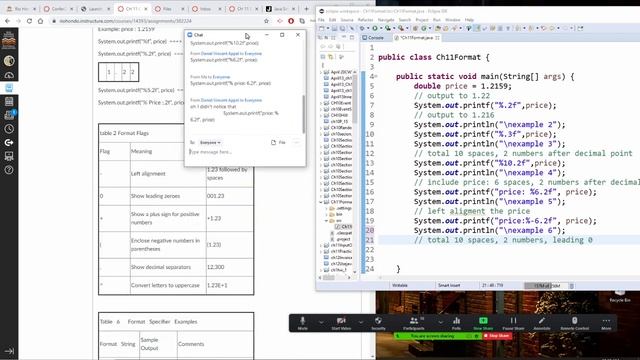Open the Everyone recipient dropdown in Chat
The height and width of the screenshot is (360, 640).
(x=210, y=142)
